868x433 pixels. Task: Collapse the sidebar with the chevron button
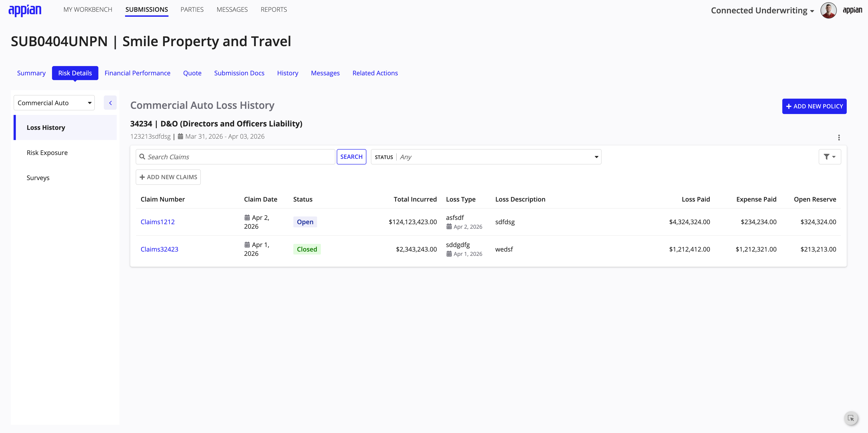tap(110, 103)
